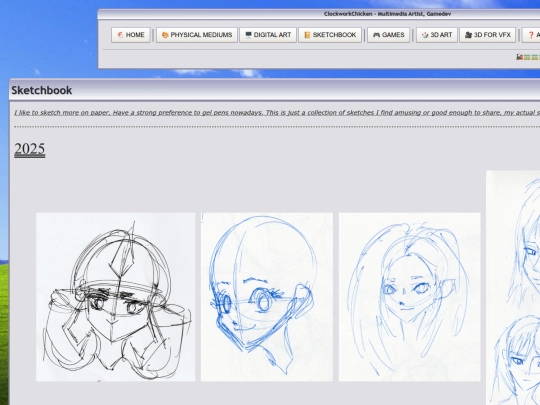Open the DIGITAL ART section

pyautogui.click(x=268, y=35)
